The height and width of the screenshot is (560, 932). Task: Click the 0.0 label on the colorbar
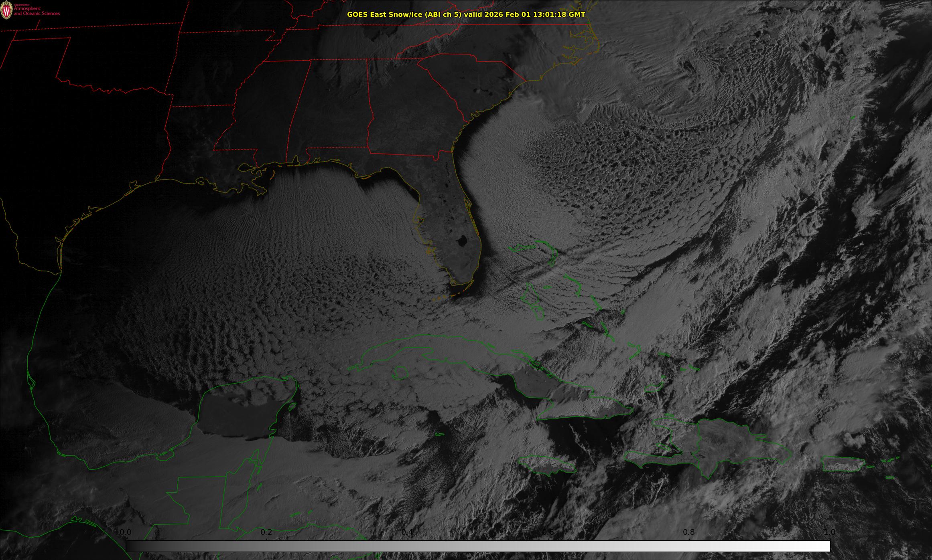click(126, 532)
